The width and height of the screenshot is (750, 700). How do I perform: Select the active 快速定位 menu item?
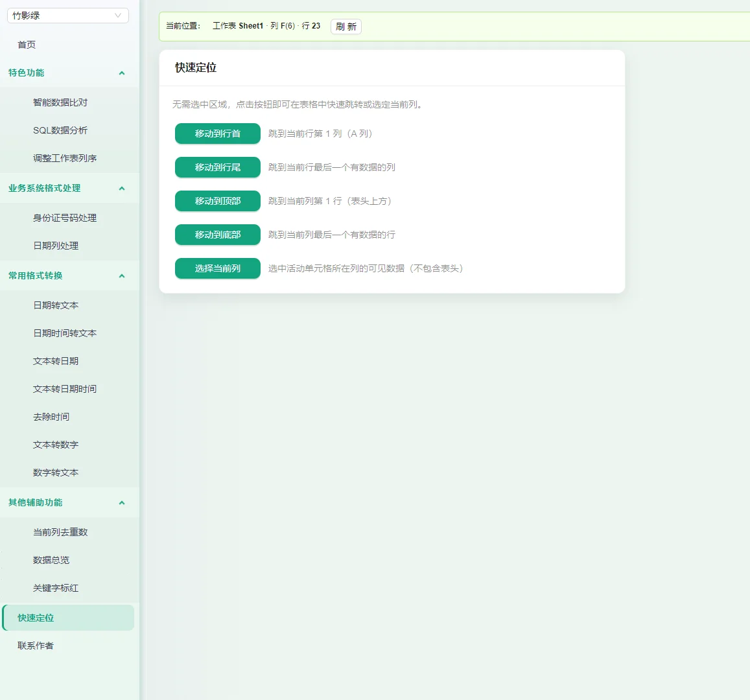pyautogui.click(x=68, y=618)
